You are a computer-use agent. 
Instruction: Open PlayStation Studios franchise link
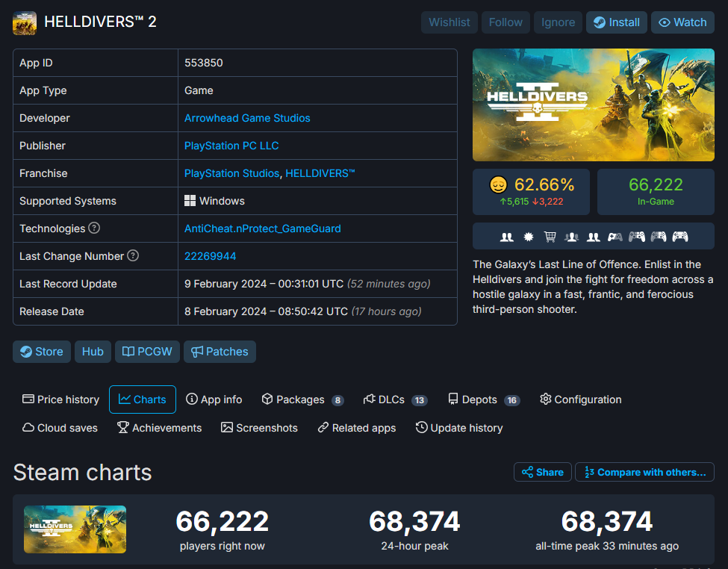[x=231, y=173]
